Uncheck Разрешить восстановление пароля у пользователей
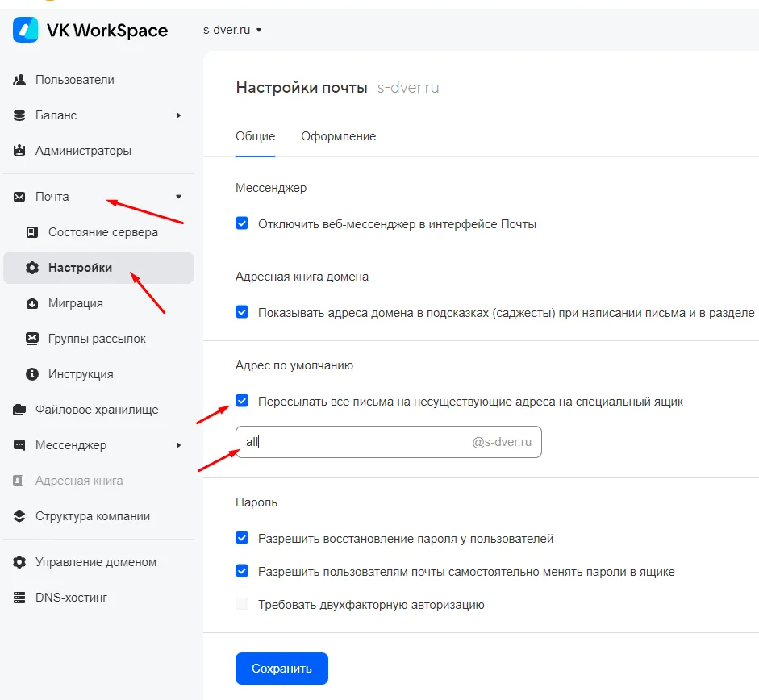 coord(242,538)
